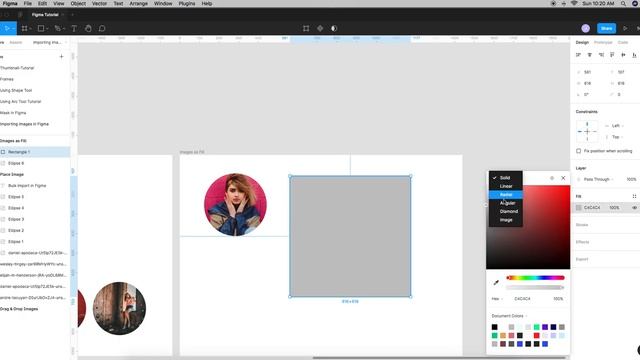Click the macOS Spotlight search icon
This screenshot has height=360, width=640.
coord(623,3)
